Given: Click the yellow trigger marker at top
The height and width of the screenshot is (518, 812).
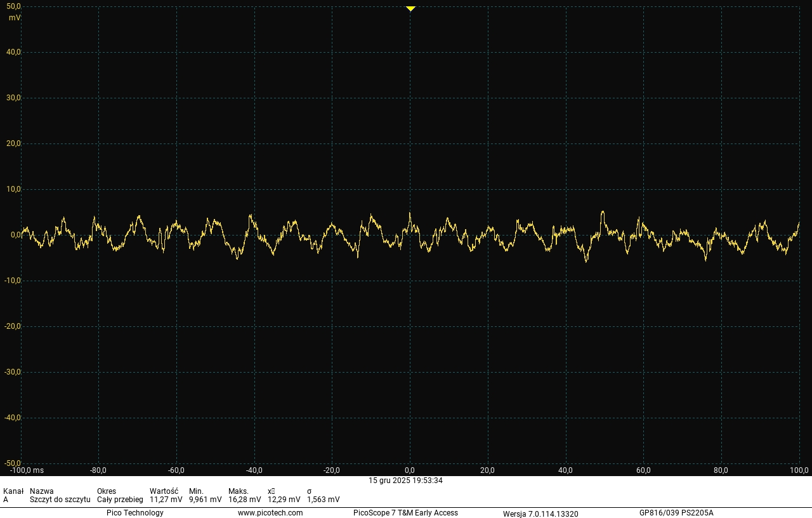Looking at the screenshot, I should [410, 9].
